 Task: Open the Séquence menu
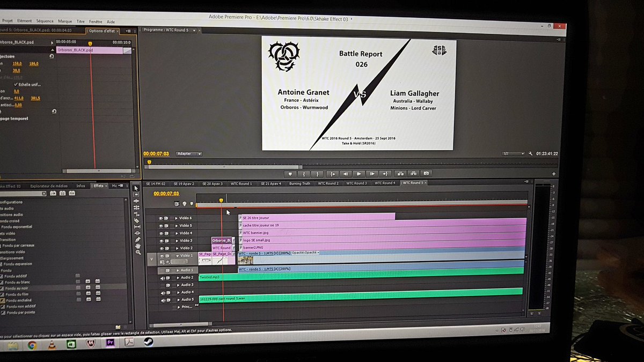point(45,21)
